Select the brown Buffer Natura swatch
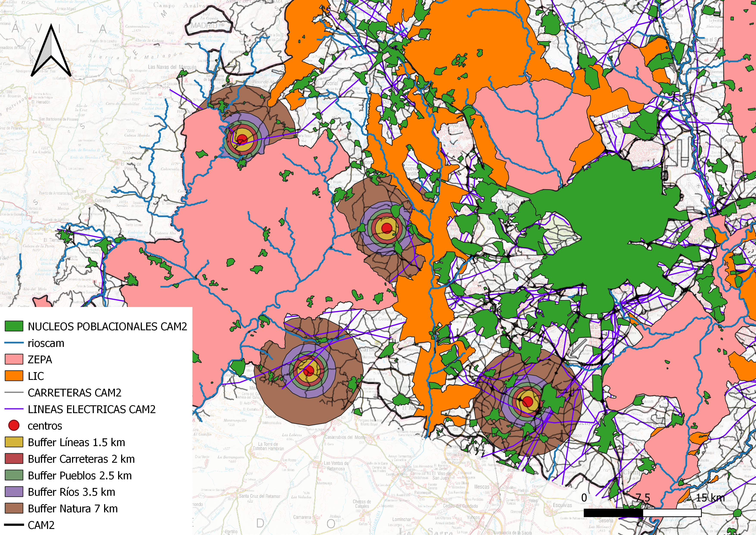The height and width of the screenshot is (535, 756). pyautogui.click(x=14, y=508)
